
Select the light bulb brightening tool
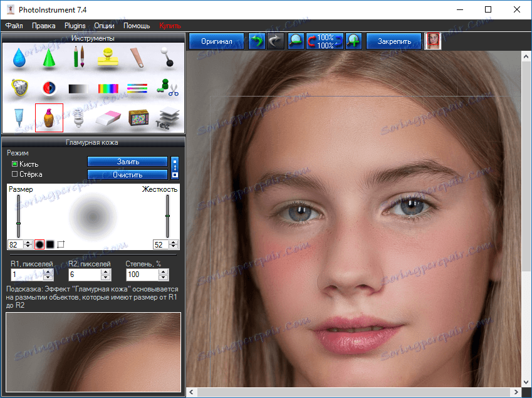point(79,117)
